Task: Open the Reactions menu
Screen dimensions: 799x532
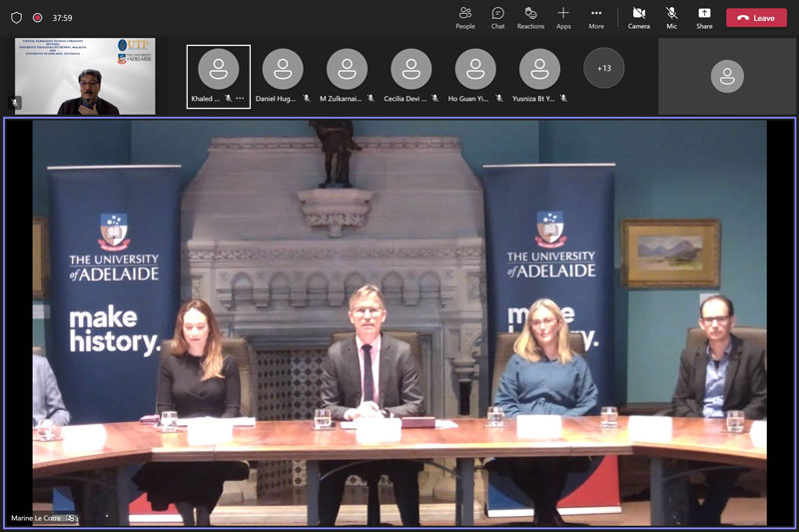Action: 530,18
